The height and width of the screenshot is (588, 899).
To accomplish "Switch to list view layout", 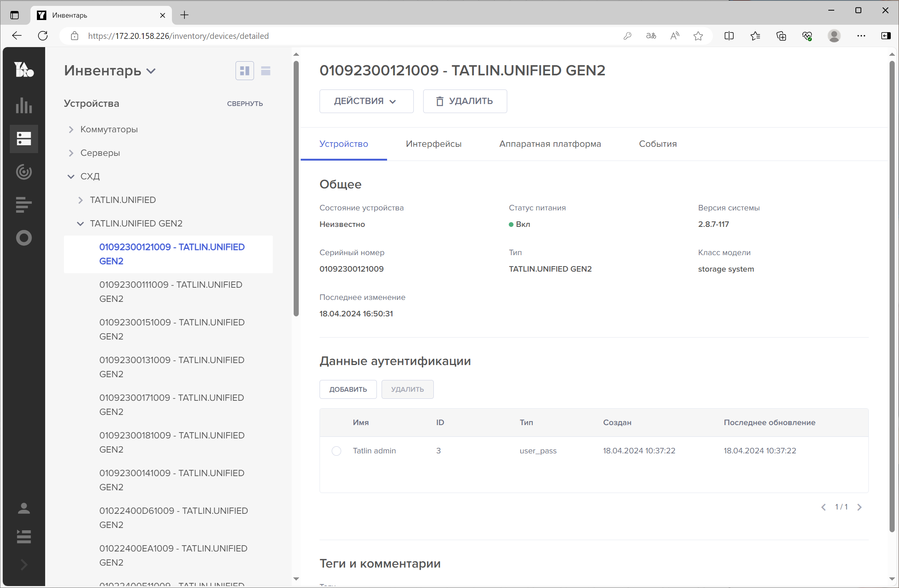I will click(266, 71).
